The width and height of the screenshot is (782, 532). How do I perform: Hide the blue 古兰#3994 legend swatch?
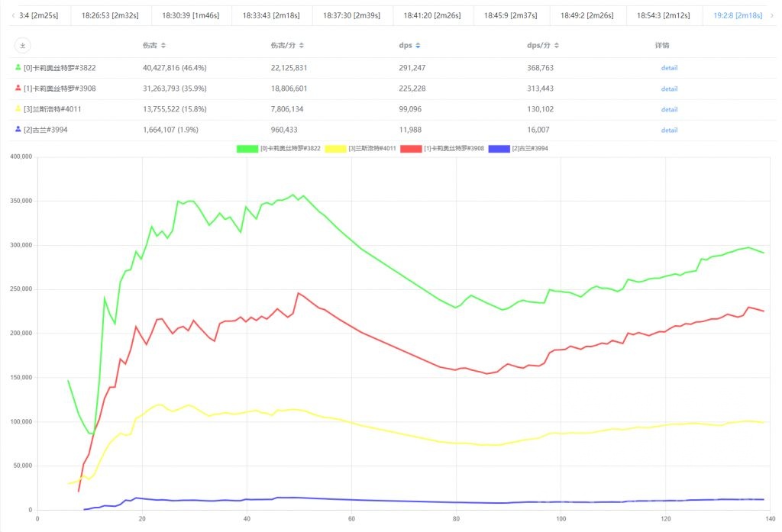point(499,148)
